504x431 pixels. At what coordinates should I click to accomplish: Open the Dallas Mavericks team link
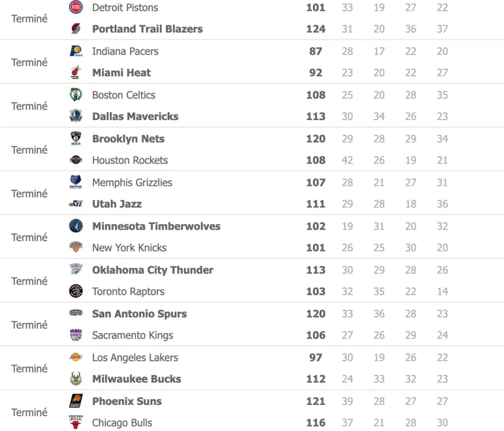tap(135, 117)
